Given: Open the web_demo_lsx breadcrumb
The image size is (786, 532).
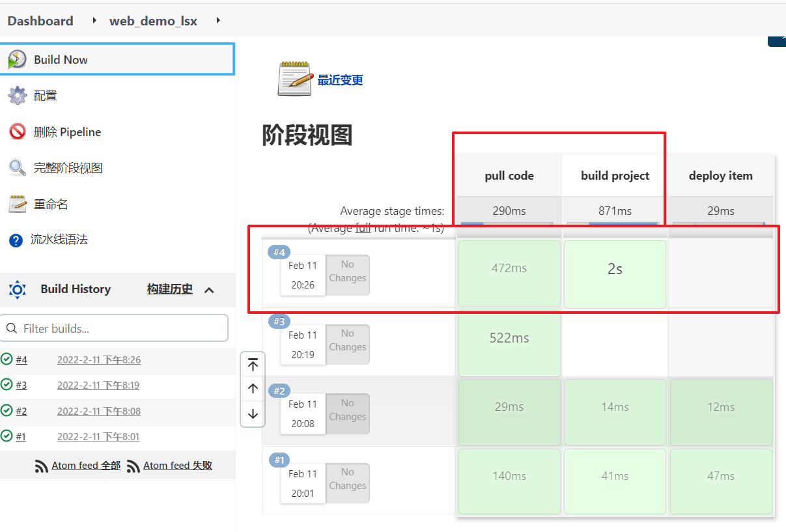Looking at the screenshot, I should [153, 21].
